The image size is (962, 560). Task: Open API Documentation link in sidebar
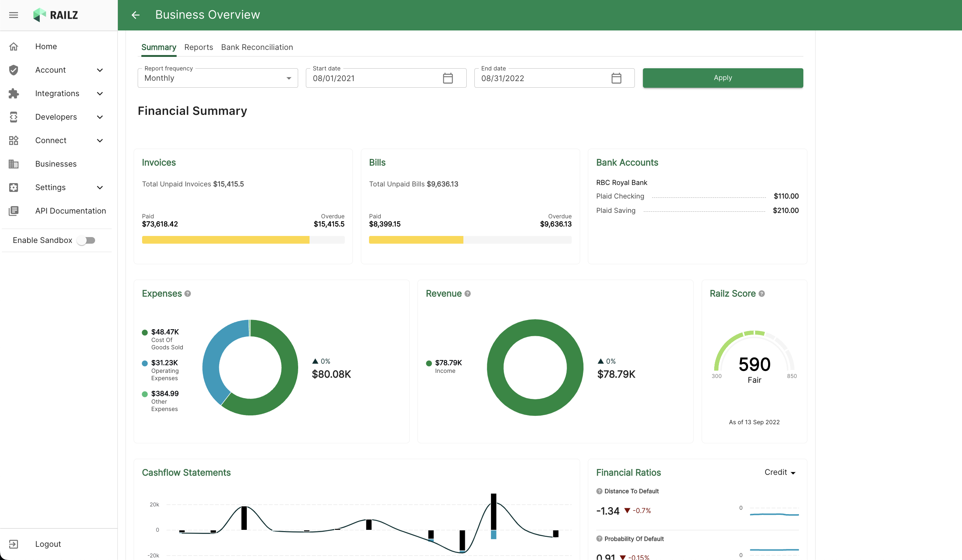point(70,211)
